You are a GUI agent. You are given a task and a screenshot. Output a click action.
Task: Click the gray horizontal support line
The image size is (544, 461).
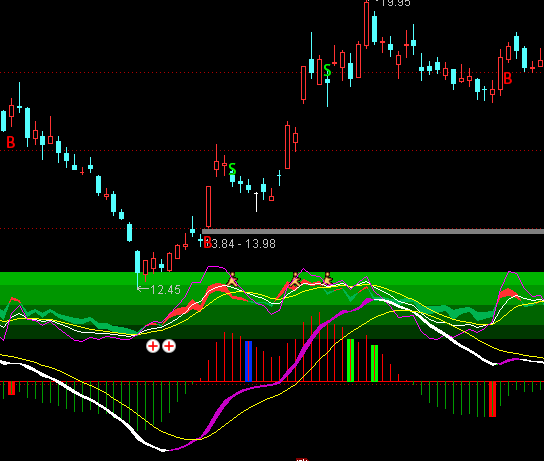point(373,231)
